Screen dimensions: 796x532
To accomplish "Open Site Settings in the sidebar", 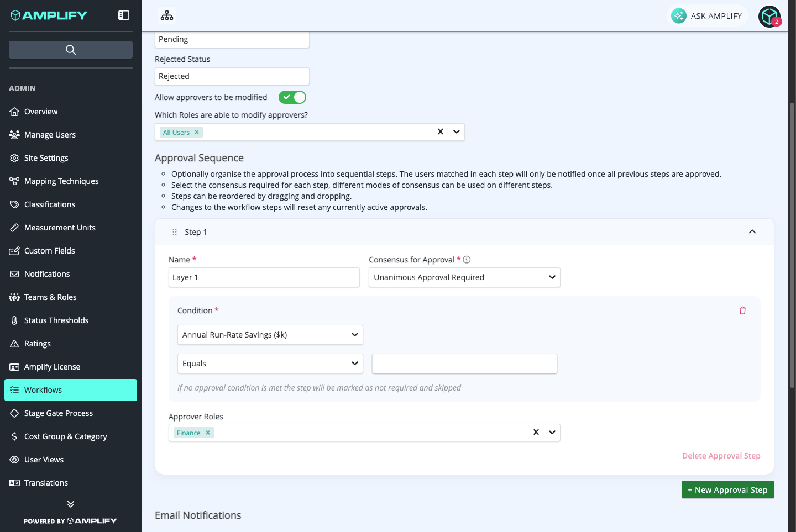I will click(x=71, y=158).
